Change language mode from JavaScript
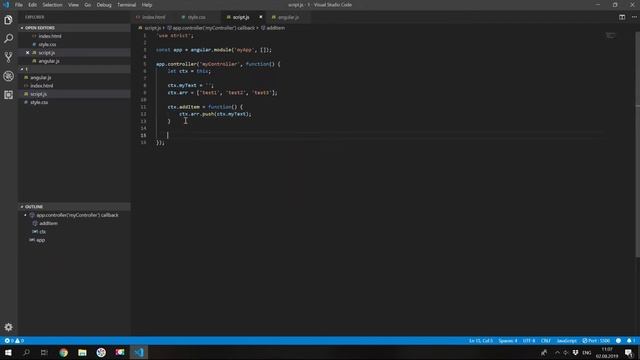The height and width of the screenshot is (360, 640). click(x=567, y=340)
